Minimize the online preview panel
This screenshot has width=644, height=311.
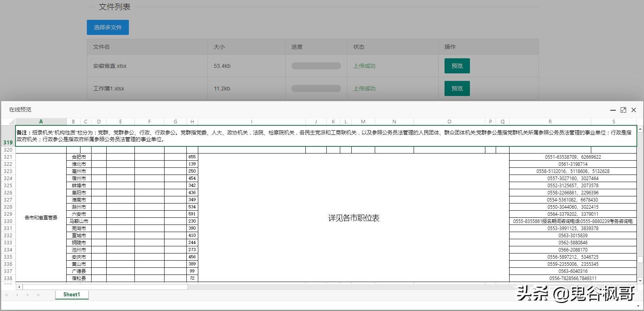(613, 110)
